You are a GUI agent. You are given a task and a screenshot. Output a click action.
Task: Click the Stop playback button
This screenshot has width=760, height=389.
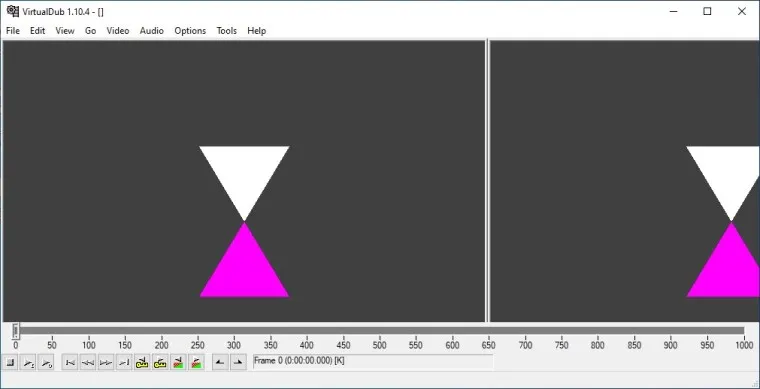pos(10,362)
